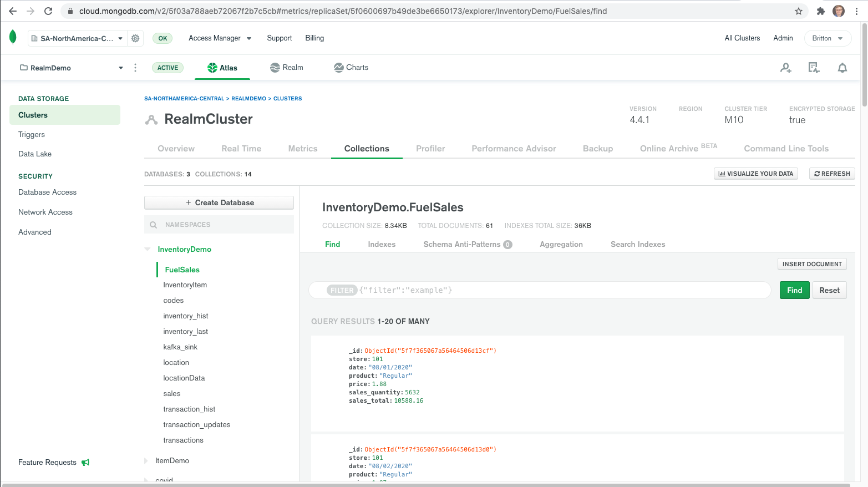Bookmark page with star icon

point(799,11)
